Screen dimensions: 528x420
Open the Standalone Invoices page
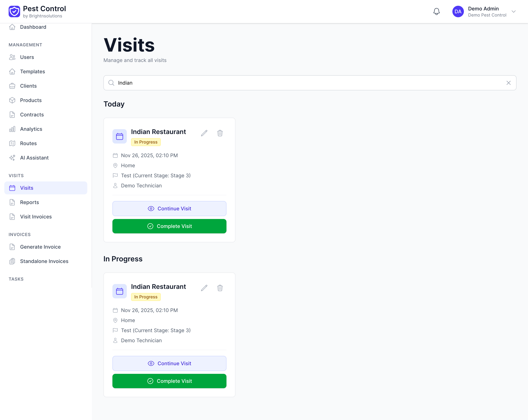[44, 261]
